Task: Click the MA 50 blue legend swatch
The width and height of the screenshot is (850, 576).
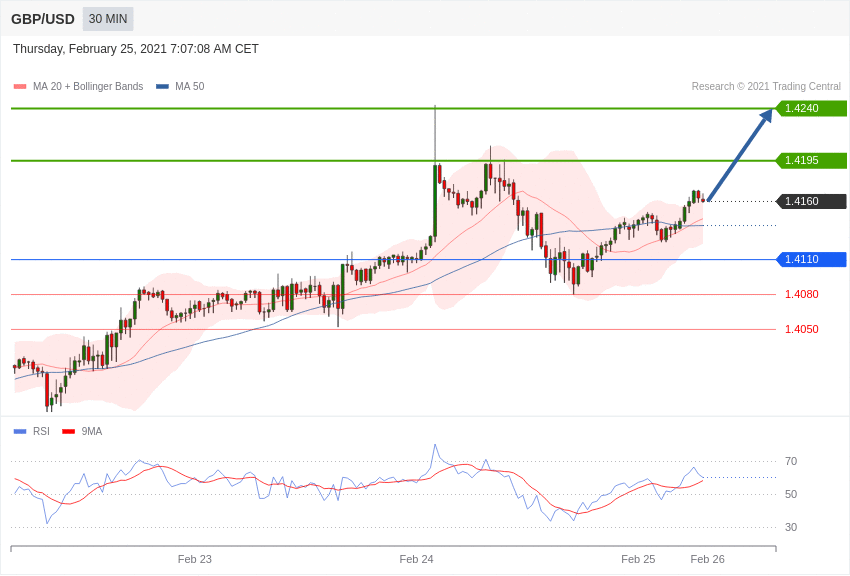Action: 162,86
